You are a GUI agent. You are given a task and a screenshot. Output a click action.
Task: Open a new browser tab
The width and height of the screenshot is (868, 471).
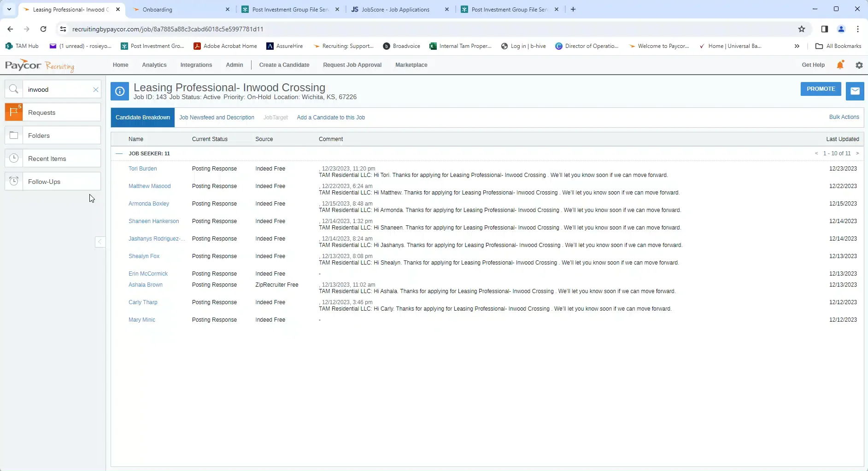[573, 9]
